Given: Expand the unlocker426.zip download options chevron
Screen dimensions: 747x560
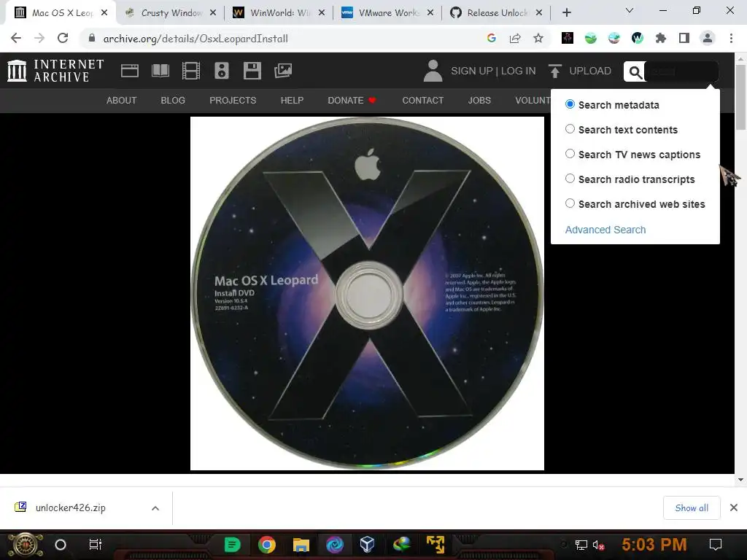Looking at the screenshot, I should tap(155, 508).
